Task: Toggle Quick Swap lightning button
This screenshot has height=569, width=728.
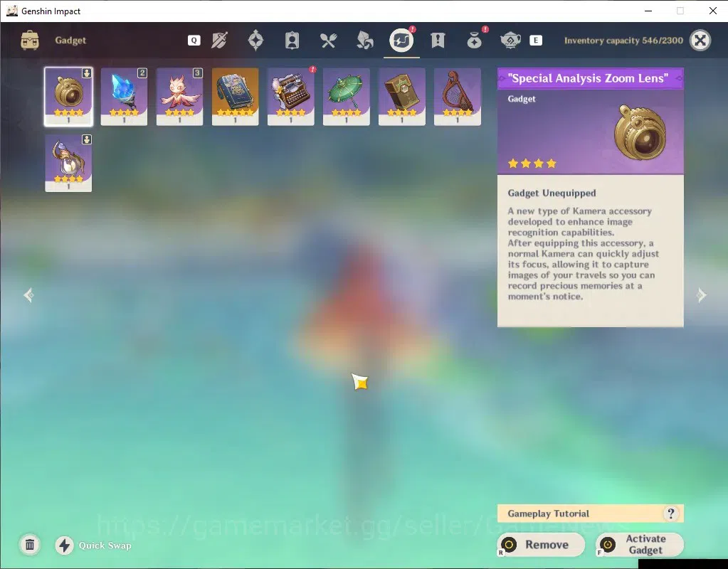Action: pos(65,546)
